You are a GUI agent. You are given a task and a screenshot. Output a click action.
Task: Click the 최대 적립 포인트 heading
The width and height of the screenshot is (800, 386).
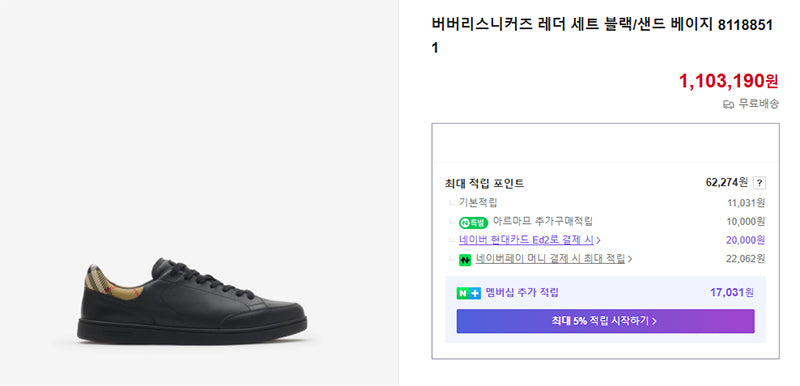pos(484,184)
